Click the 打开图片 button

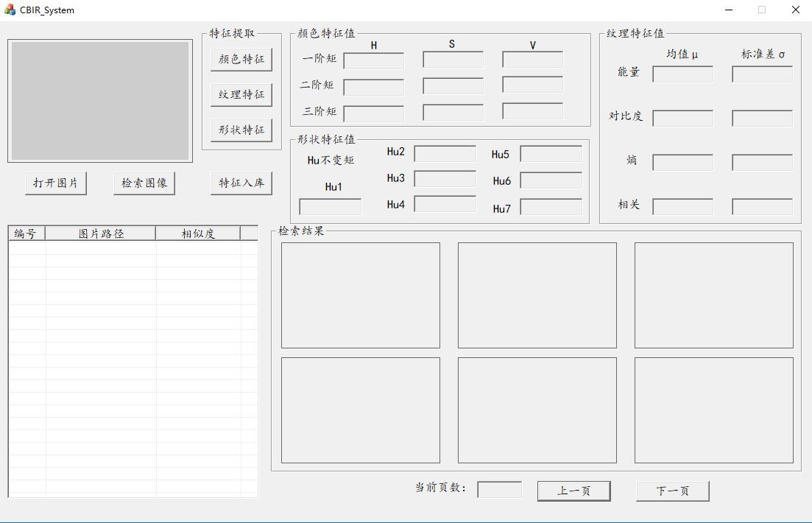tap(55, 183)
